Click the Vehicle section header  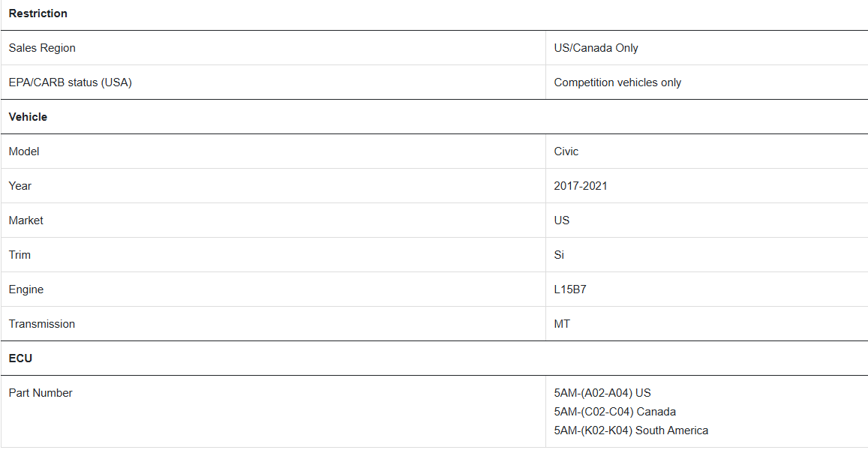click(x=28, y=117)
